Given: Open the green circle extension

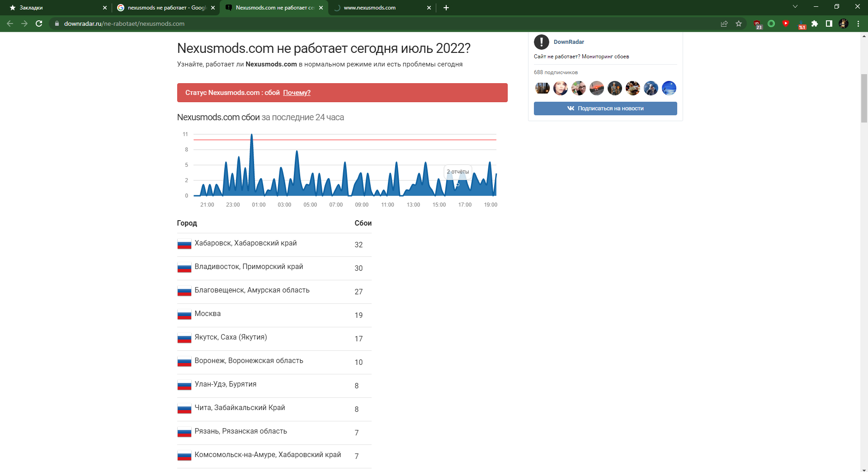Looking at the screenshot, I should click(771, 24).
